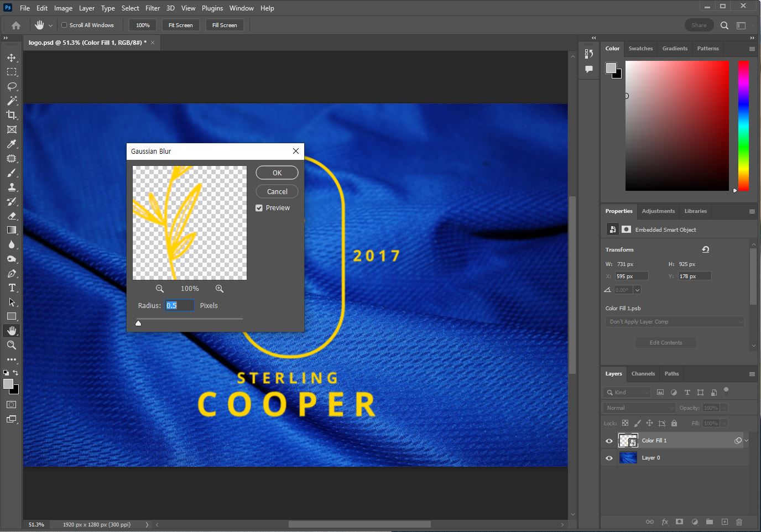This screenshot has height=532, width=761.
Task: Click the delete layer trash icon
Action: pos(739,521)
